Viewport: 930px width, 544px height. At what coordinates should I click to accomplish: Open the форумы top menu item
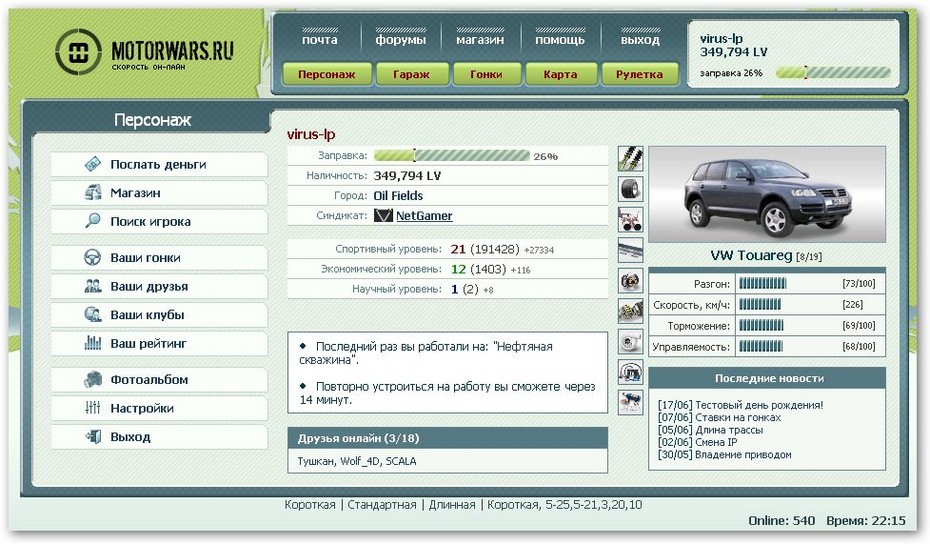[x=400, y=40]
